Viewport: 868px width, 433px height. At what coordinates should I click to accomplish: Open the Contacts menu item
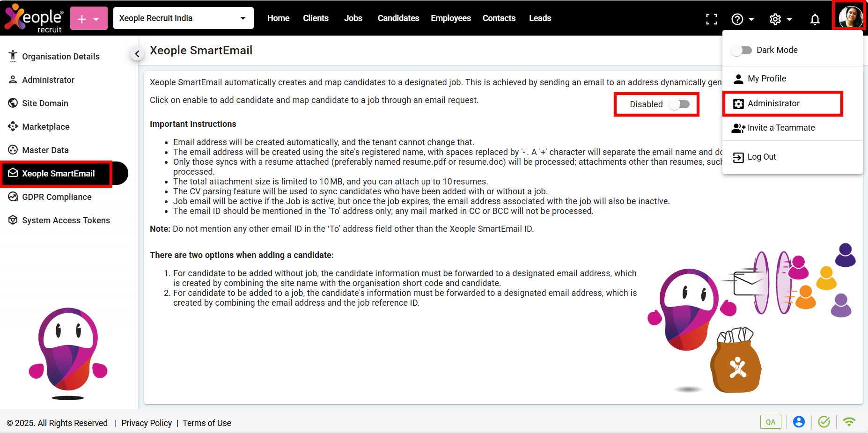[499, 18]
